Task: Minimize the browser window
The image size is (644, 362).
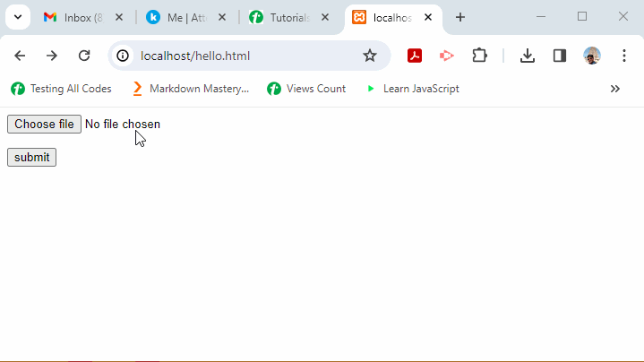Action: point(541,17)
